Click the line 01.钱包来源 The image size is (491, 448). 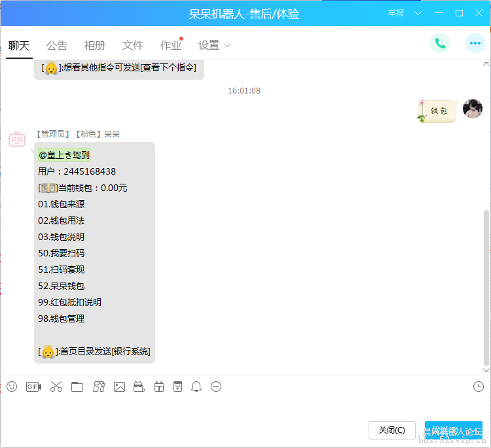pyautogui.click(x=61, y=204)
